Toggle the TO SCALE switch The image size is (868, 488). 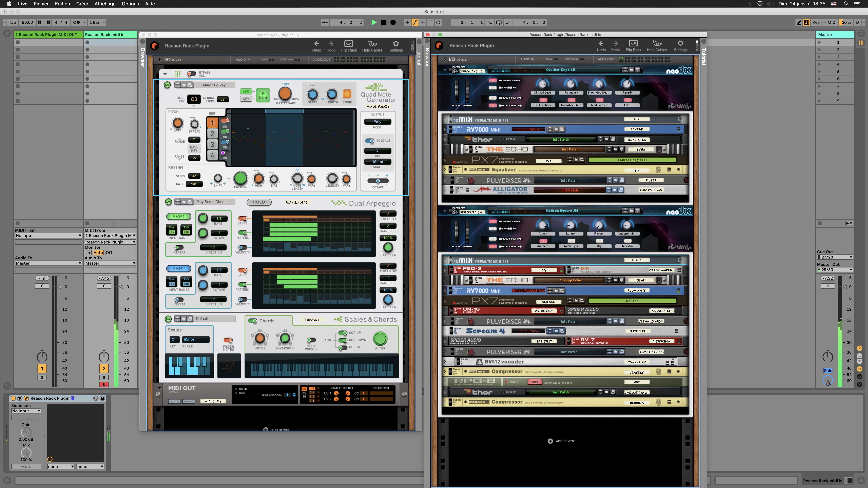(x=370, y=141)
